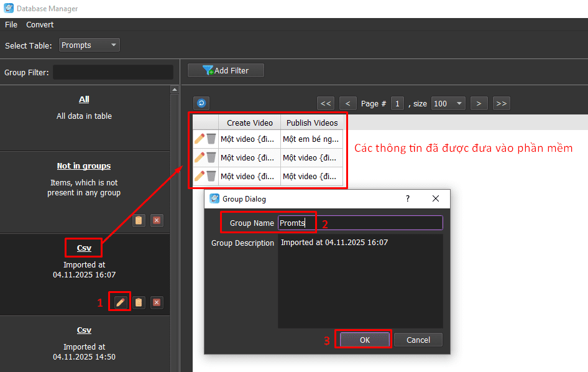
Task: Confirm the Group Dialog with OK
Action: pyautogui.click(x=364, y=340)
